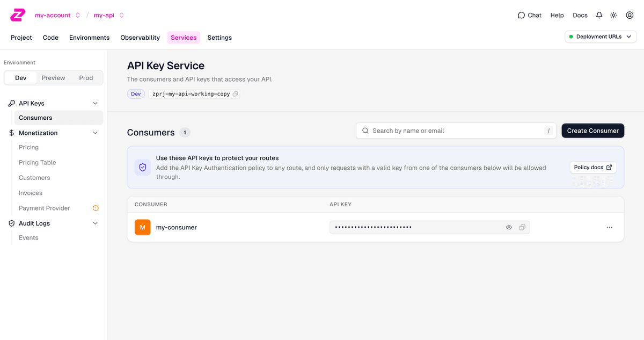
Task: Click the Dev environment badge under the title
Action: pos(136,94)
